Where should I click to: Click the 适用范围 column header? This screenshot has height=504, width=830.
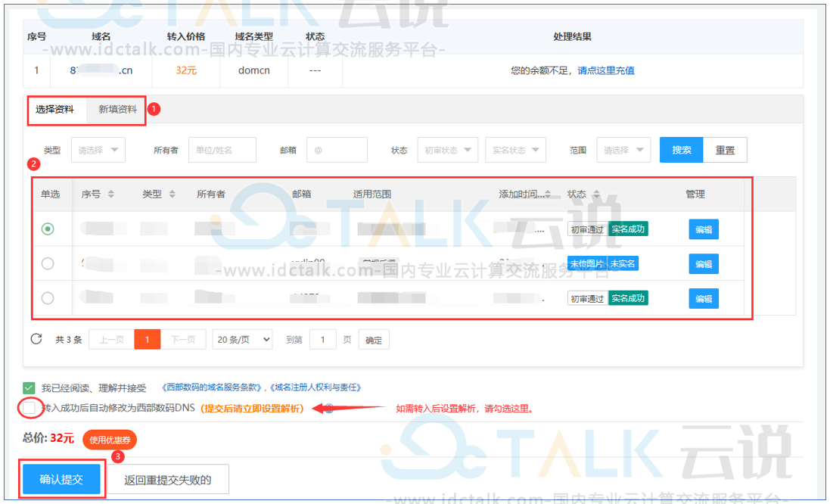click(x=372, y=194)
